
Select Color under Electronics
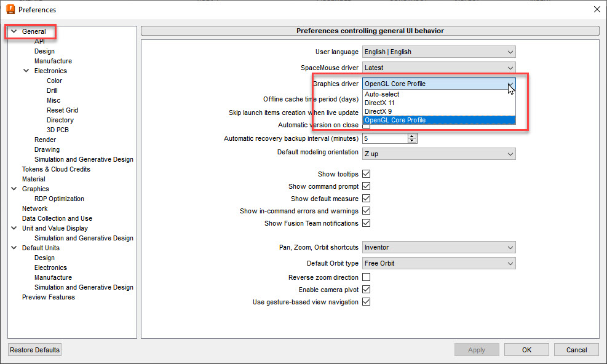[55, 81]
